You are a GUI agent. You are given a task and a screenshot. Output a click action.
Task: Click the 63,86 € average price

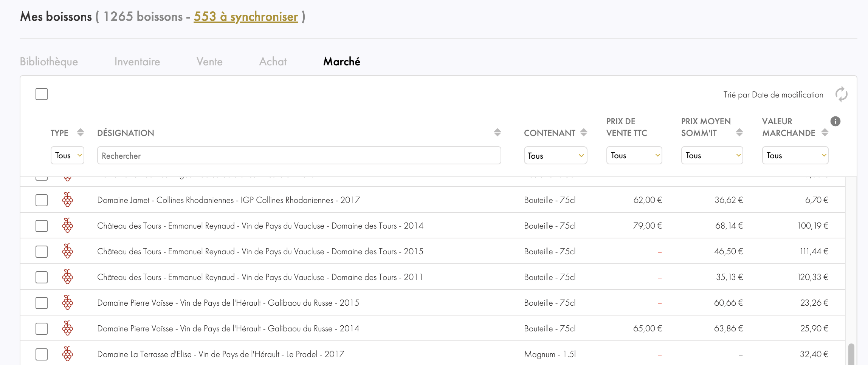[728, 328]
